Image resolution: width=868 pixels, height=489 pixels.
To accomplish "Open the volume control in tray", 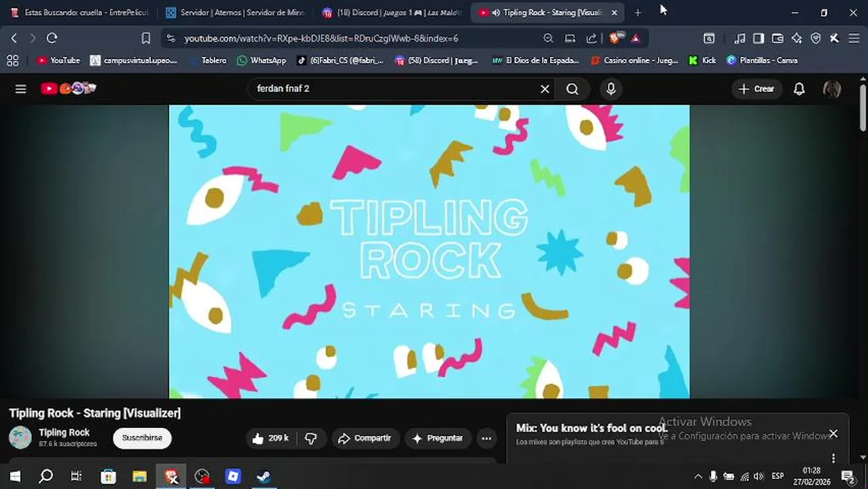I will (x=759, y=476).
